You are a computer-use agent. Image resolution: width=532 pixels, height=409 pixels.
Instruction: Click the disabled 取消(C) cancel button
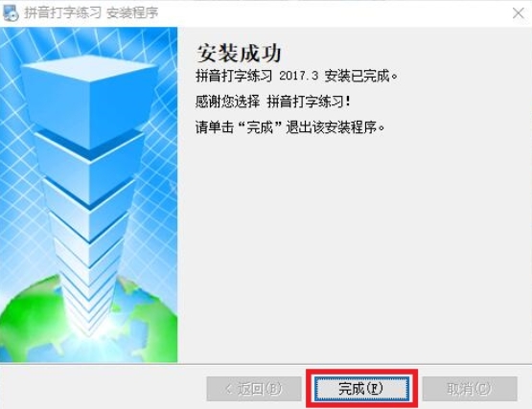(470, 389)
